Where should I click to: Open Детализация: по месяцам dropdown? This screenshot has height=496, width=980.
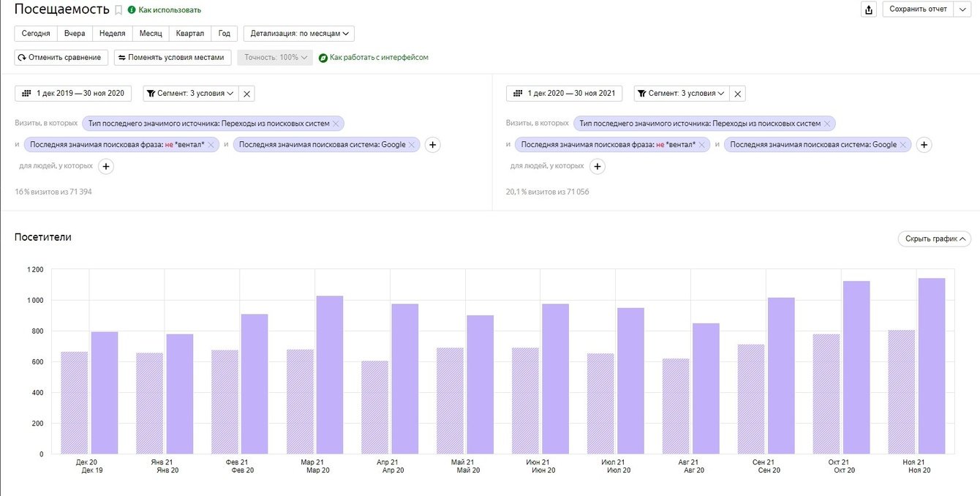pos(298,34)
